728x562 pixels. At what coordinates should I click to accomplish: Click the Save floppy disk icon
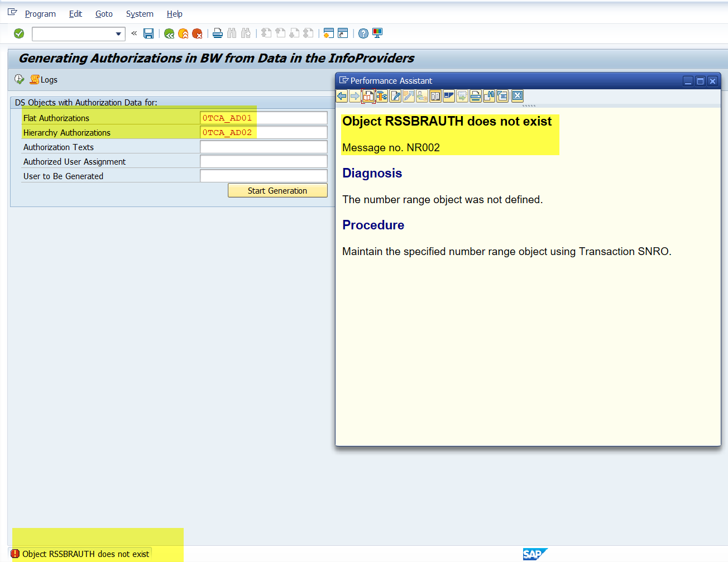[149, 33]
